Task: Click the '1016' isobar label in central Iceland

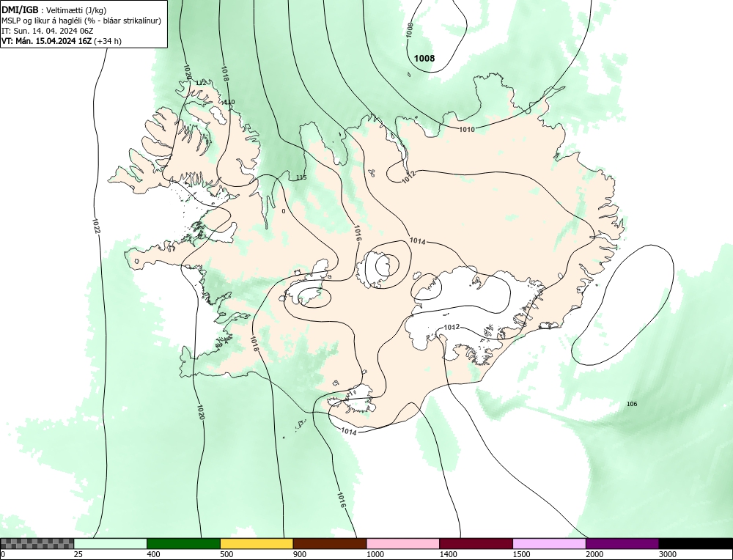Action: click(357, 233)
